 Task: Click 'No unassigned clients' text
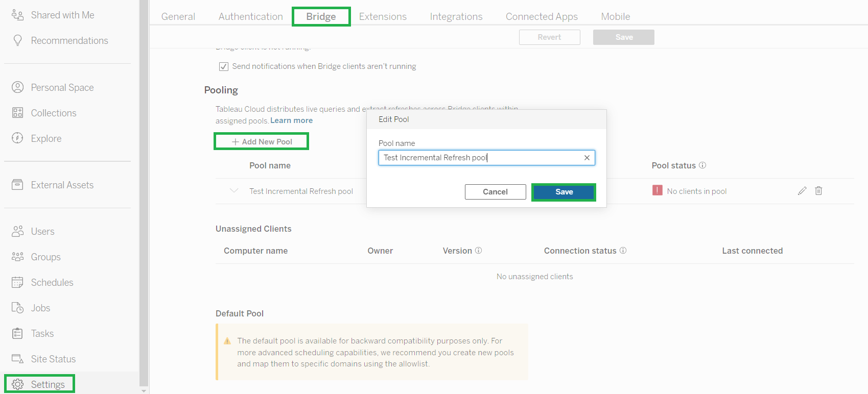(534, 276)
